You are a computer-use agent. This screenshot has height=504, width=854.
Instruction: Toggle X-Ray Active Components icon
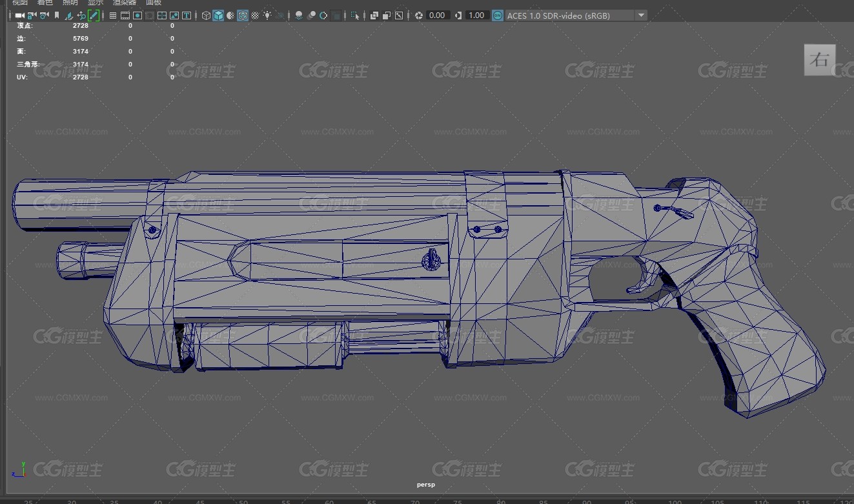click(x=387, y=15)
